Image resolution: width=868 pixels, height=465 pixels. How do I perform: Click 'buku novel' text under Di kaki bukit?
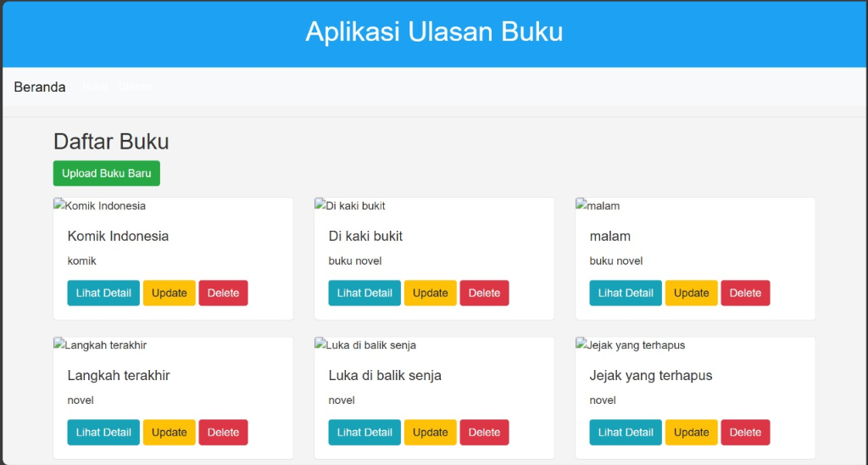click(x=355, y=261)
